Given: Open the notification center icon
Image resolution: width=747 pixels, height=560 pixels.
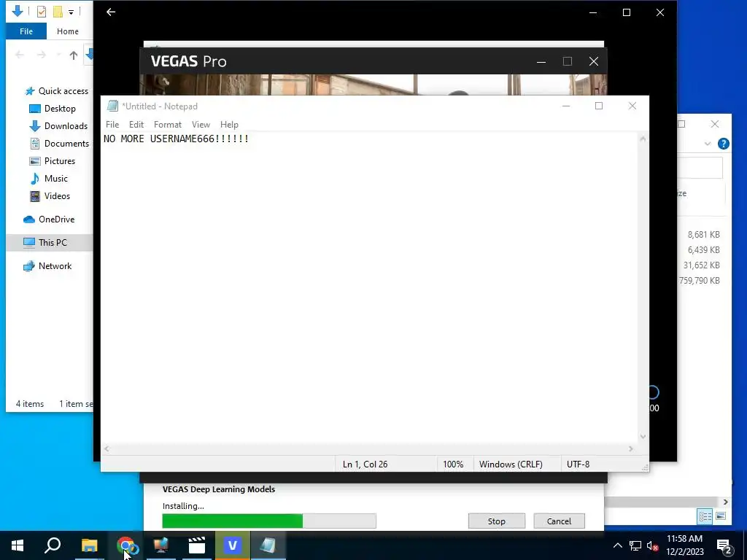Looking at the screenshot, I should pyautogui.click(x=724, y=545).
